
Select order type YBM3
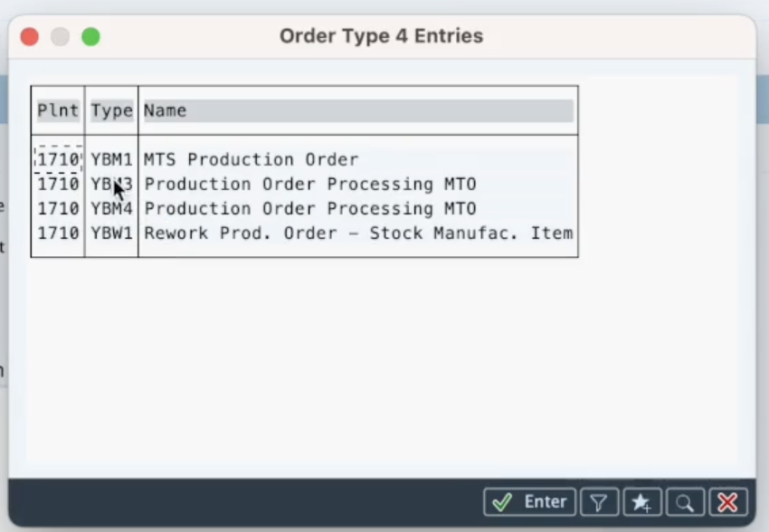pyautogui.click(x=111, y=185)
